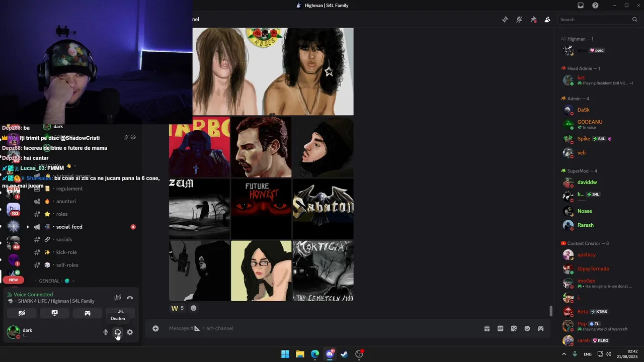Open member veli profile

[598, 153]
